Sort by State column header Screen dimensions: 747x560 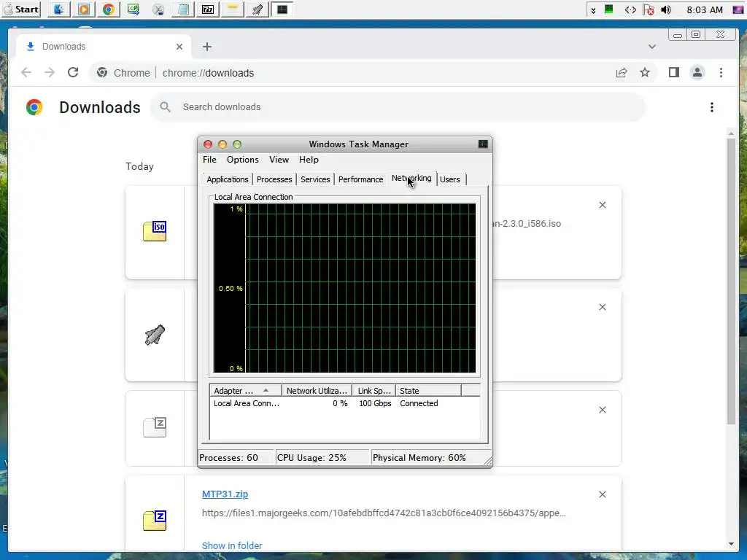[x=428, y=391]
